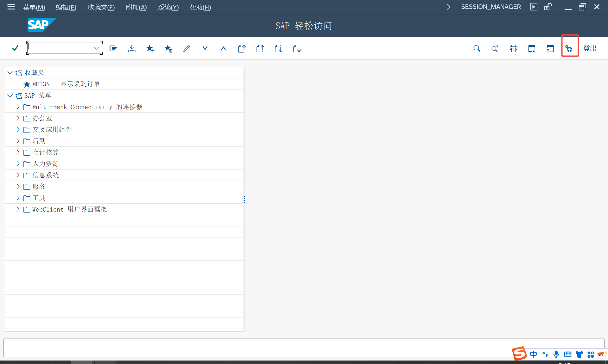The width and height of the screenshot is (608, 364).
Task: Open the IME soft keyboard icon
Action: (x=568, y=354)
